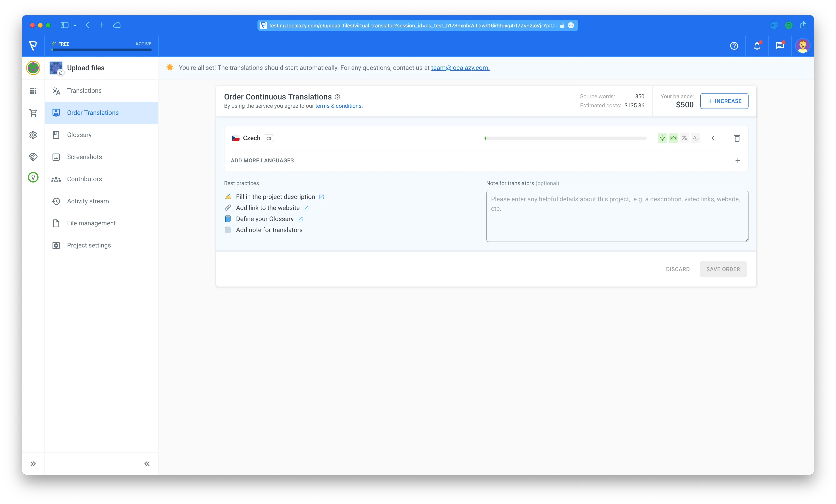The image size is (836, 504).
Task: Open notifications via the bell icon
Action: 757,46
